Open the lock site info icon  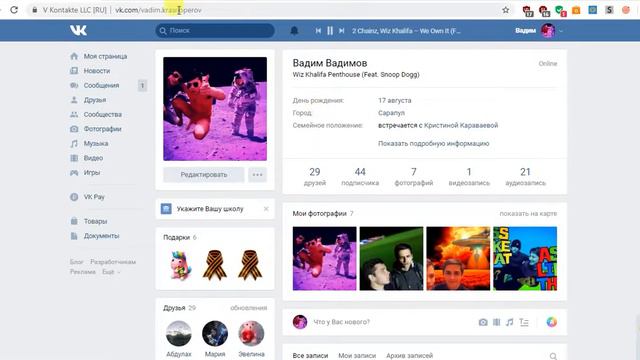pyautogui.click(x=35, y=10)
